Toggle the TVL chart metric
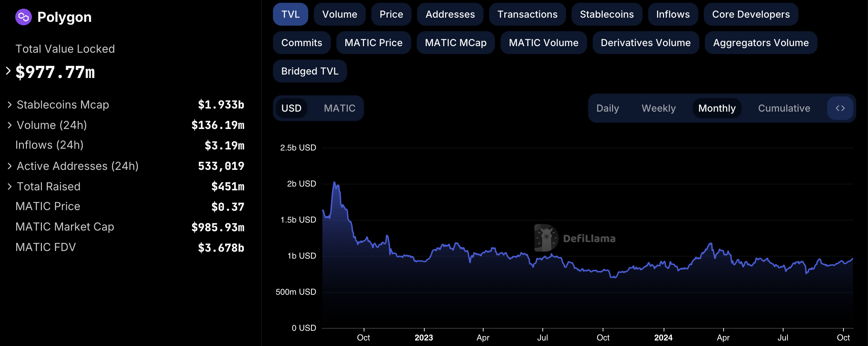This screenshot has width=868, height=346. pos(290,14)
